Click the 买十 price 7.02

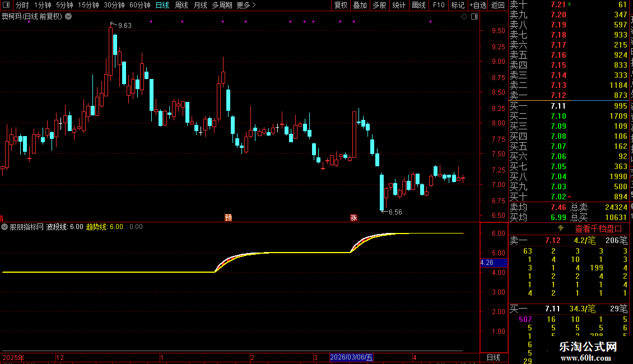pos(558,197)
